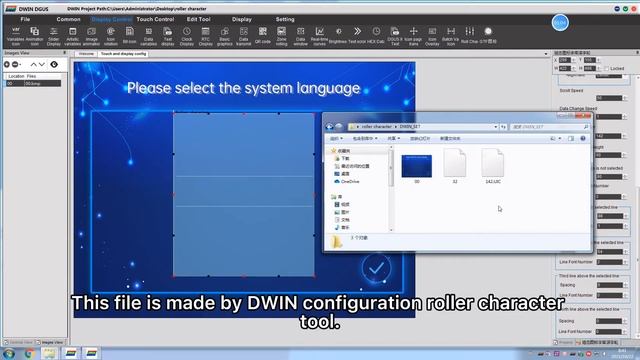Viewport: 640px width, 360px height.
Task: Select the Bit icon tool
Action: (x=129, y=35)
